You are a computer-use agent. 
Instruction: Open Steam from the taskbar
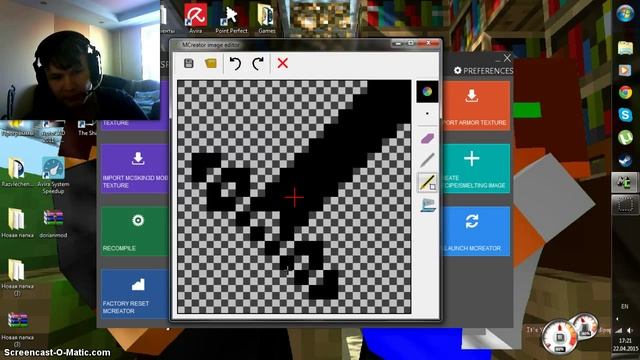(625, 160)
